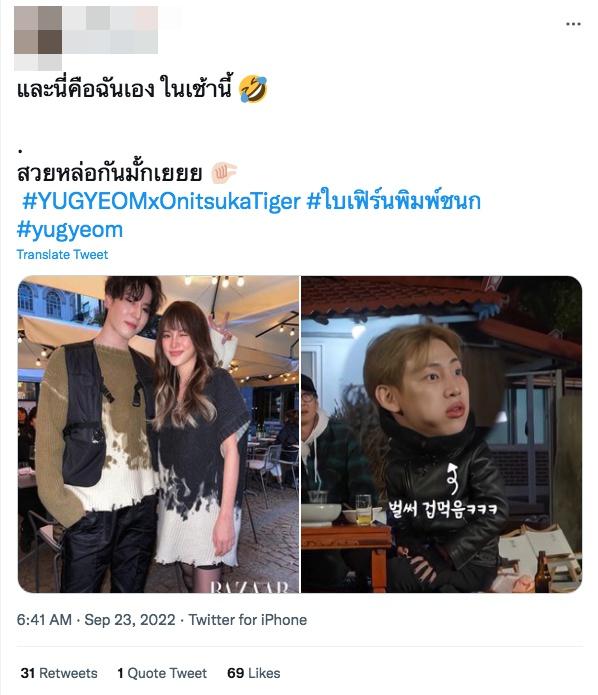598x695 pixels.
Task: Click the pointing hand emoji
Action: pos(224,173)
